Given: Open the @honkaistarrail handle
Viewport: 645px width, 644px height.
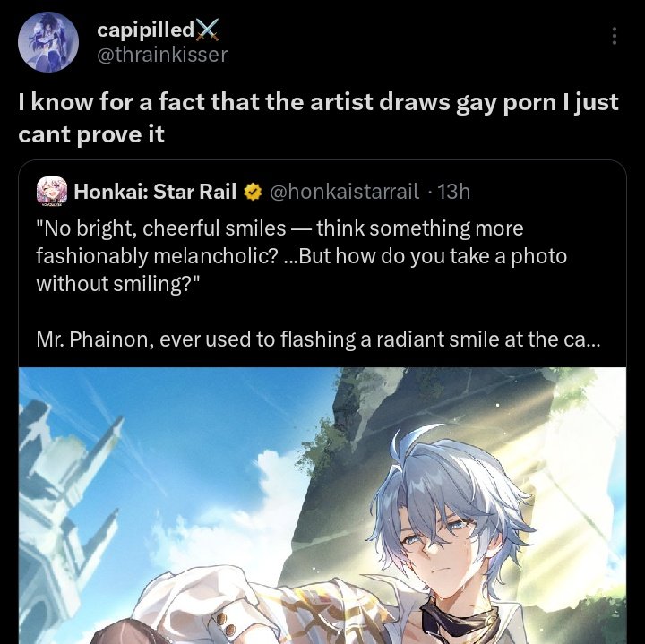Looking at the screenshot, I should (x=344, y=192).
